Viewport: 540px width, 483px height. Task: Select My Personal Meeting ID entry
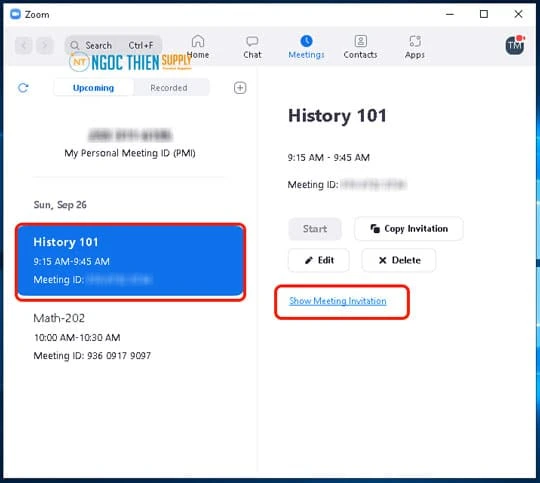pyautogui.click(x=130, y=143)
